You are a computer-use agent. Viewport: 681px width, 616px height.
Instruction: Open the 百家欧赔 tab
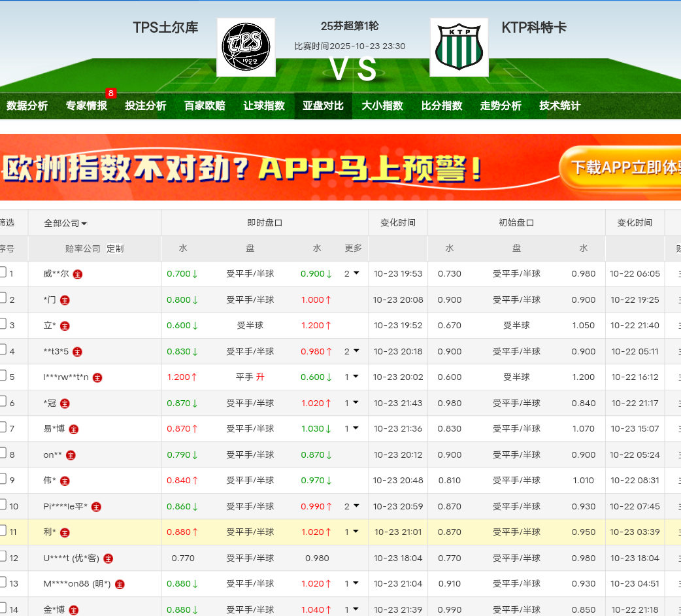[205, 106]
